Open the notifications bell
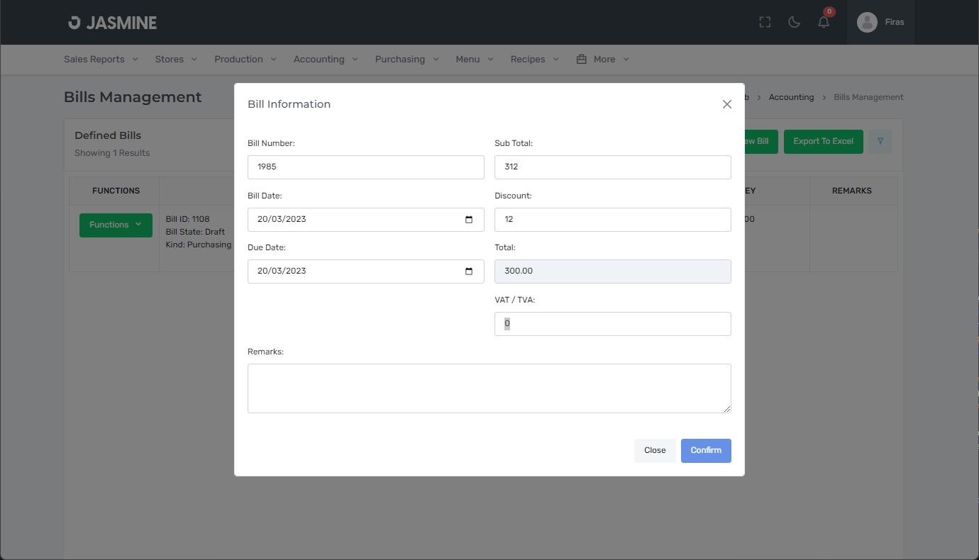This screenshot has height=560, width=979. 824,22
